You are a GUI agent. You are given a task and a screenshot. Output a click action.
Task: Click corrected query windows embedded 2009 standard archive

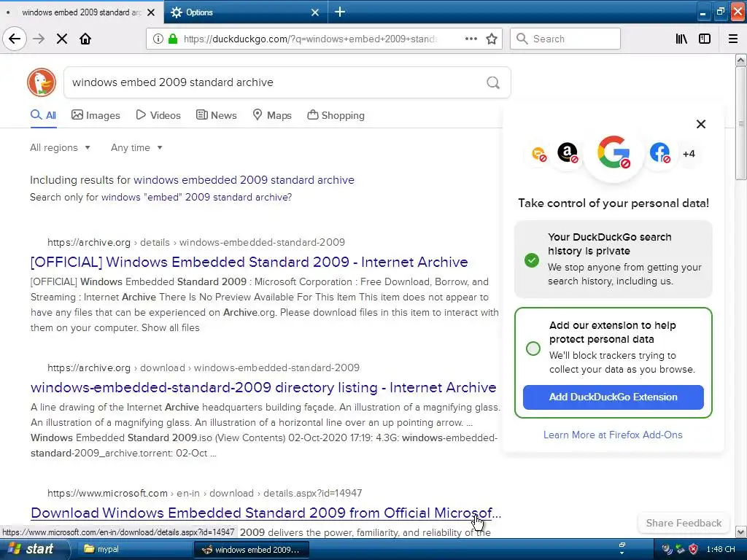(x=244, y=180)
